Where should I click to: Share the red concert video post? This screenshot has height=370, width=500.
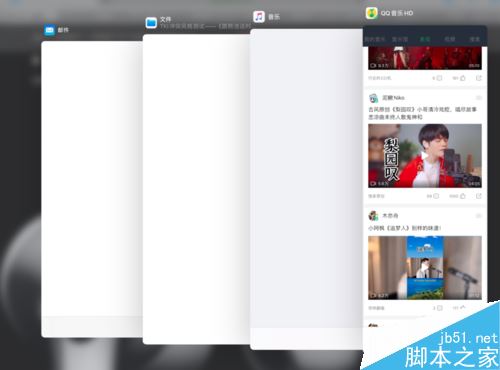point(479,78)
